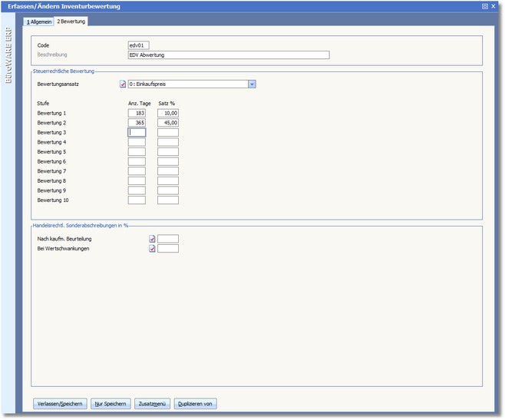Click the Anz. Tage field for Bewertung 10
The image size is (505, 420).
[137, 200]
